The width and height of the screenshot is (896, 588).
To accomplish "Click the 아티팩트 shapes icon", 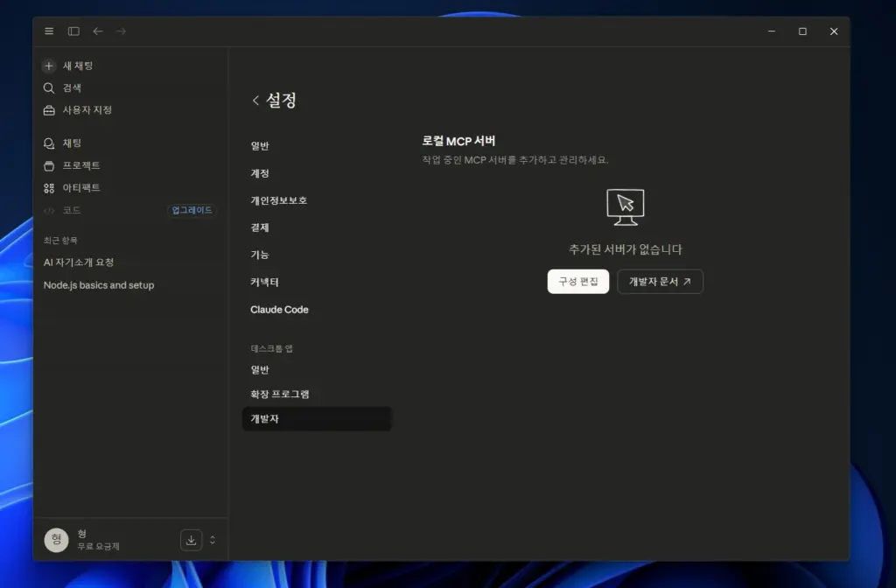I will pos(49,188).
